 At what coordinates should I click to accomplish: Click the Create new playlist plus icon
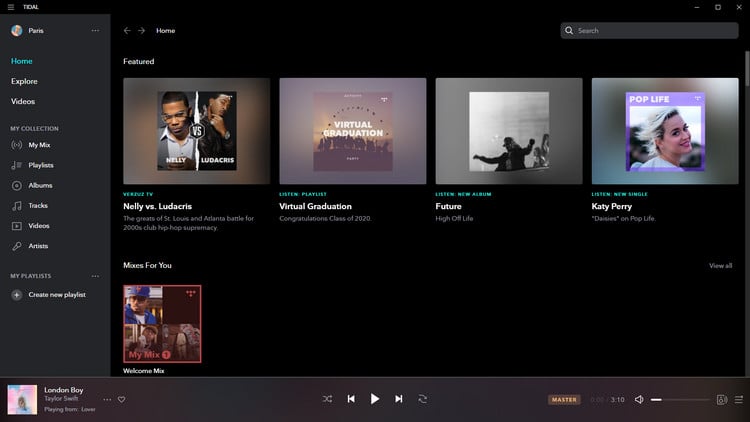point(17,295)
